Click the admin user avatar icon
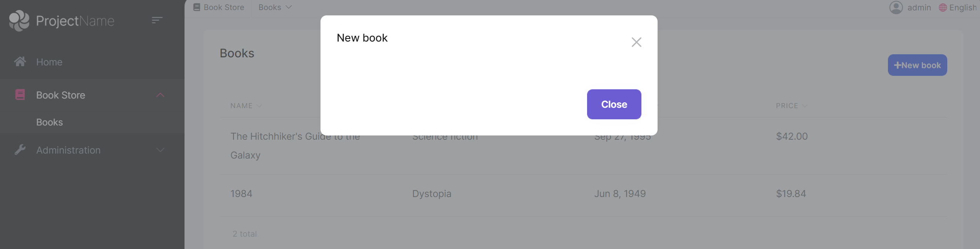Viewport: 980px width, 249px height. [x=896, y=7]
